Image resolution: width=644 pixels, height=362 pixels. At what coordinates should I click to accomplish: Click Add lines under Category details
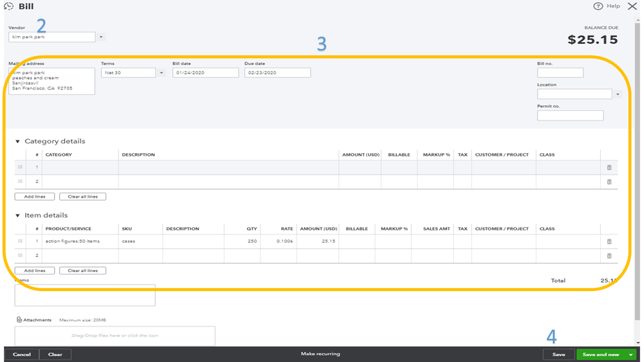tap(35, 196)
